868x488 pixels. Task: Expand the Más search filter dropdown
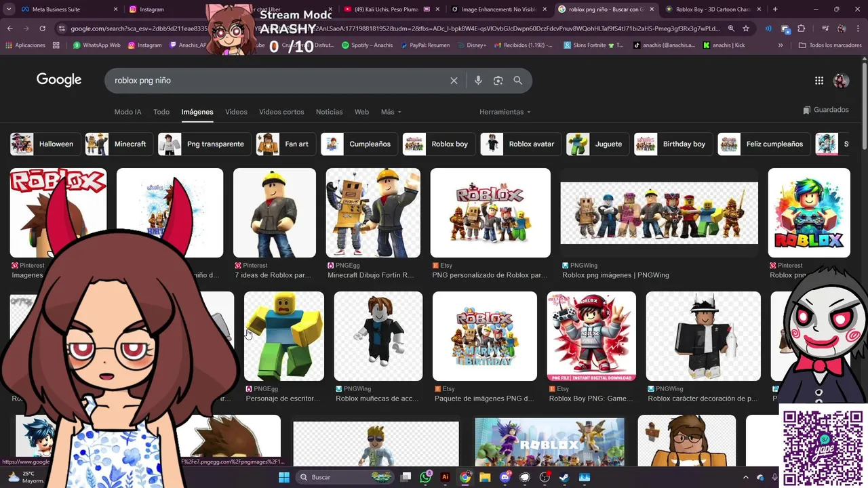click(391, 112)
